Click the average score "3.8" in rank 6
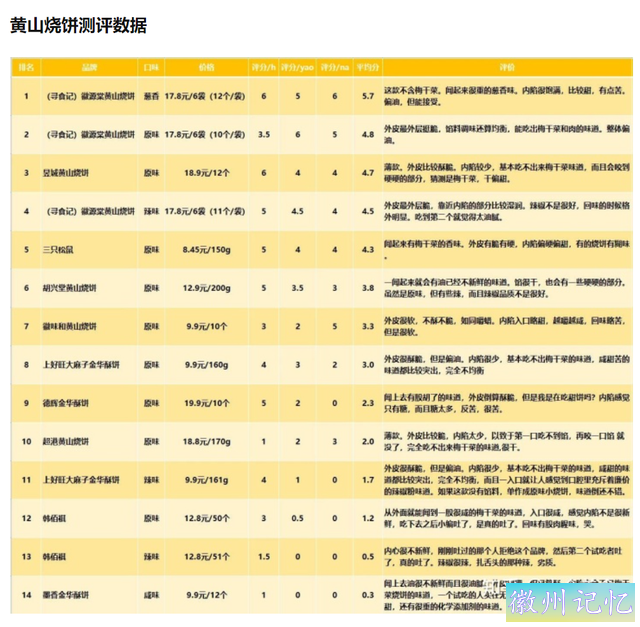Viewport: 640px width, 627px height. click(x=368, y=288)
